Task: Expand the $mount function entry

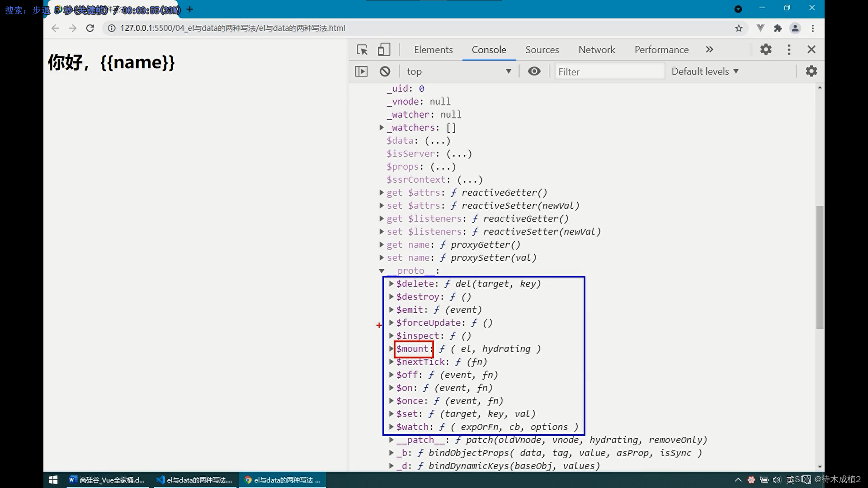Action: pos(392,349)
